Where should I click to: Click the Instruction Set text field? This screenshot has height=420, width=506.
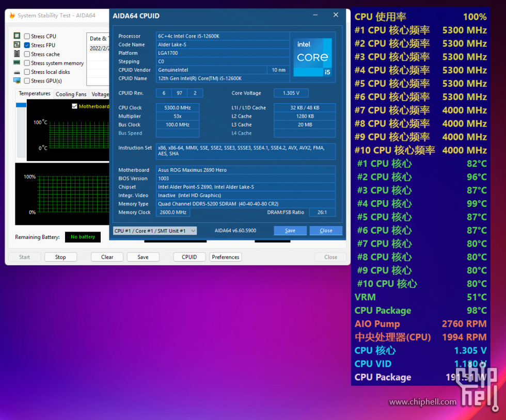click(246, 151)
